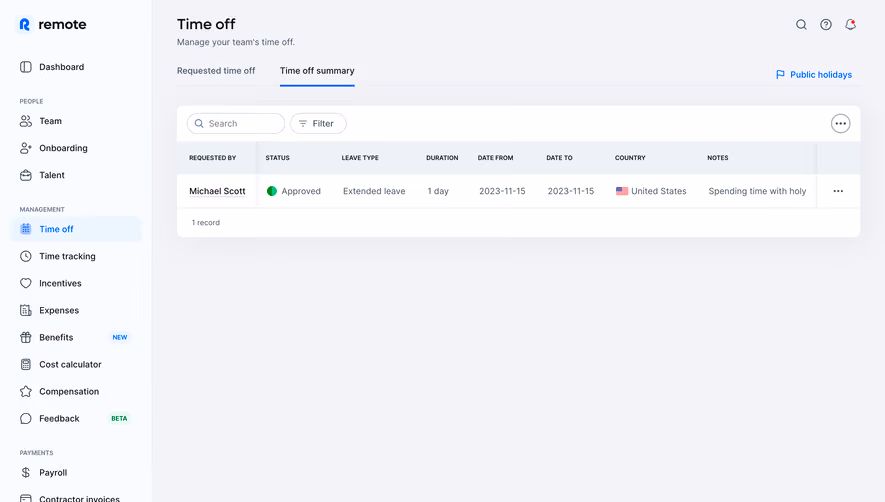Open Dashboard icon in sidebar
The width and height of the screenshot is (885, 502).
click(x=25, y=67)
